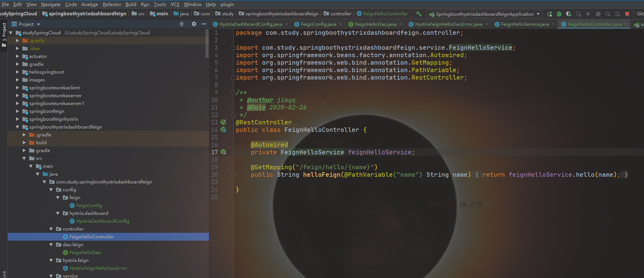Image resolution: width=644 pixels, height=278 pixels.
Task: Click the FeignHelloController breadcrumb
Action: [x=382, y=13]
